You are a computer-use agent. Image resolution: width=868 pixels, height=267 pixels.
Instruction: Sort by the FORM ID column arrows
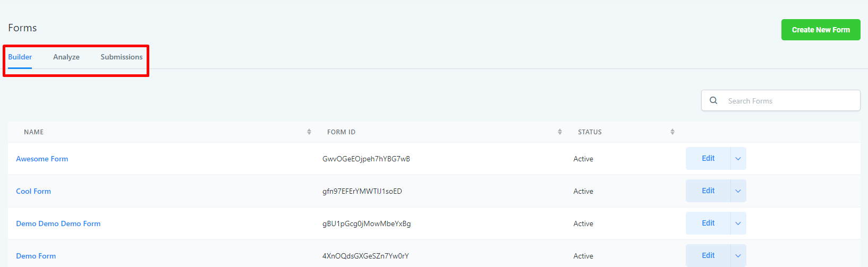point(560,132)
